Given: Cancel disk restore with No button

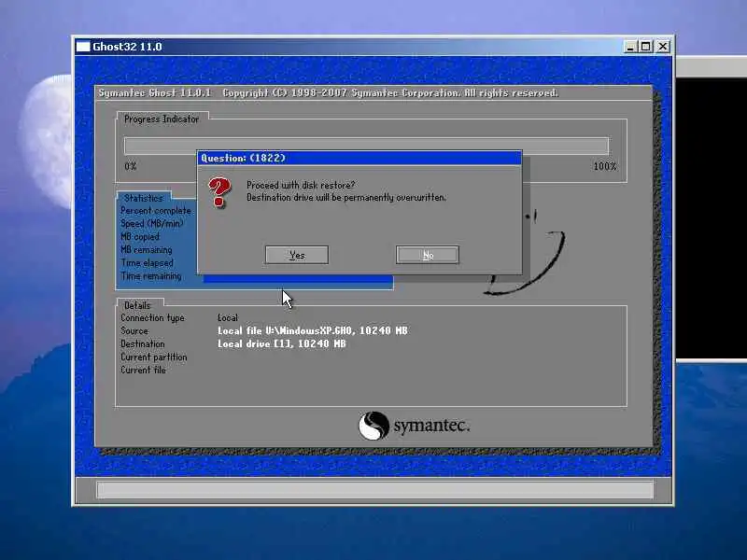Looking at the screenshot, I should [x=428, y=255].
